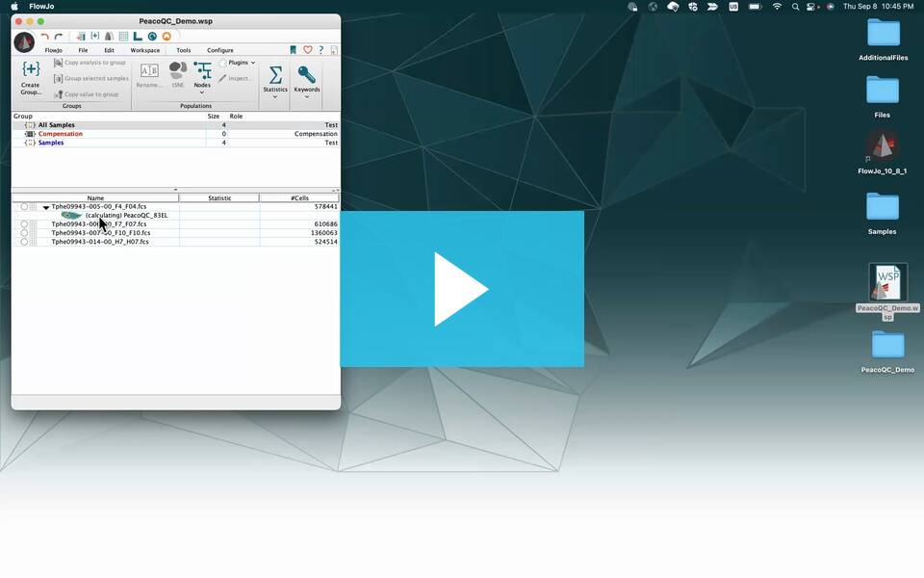
Task: Open the Edit ribbon tab
Action: (x=109, y=51)
